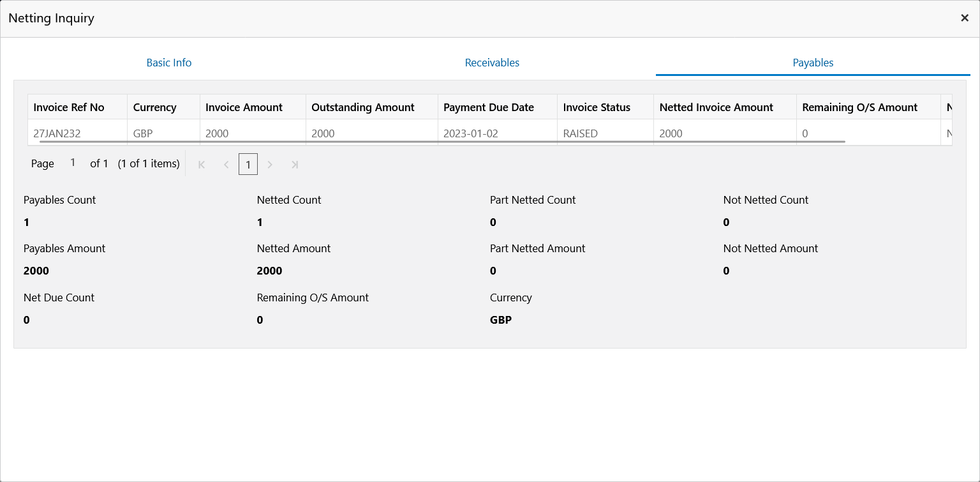Switch to the Basic Info tab
The width and height of the screenshot is (980, 482).
169,63
